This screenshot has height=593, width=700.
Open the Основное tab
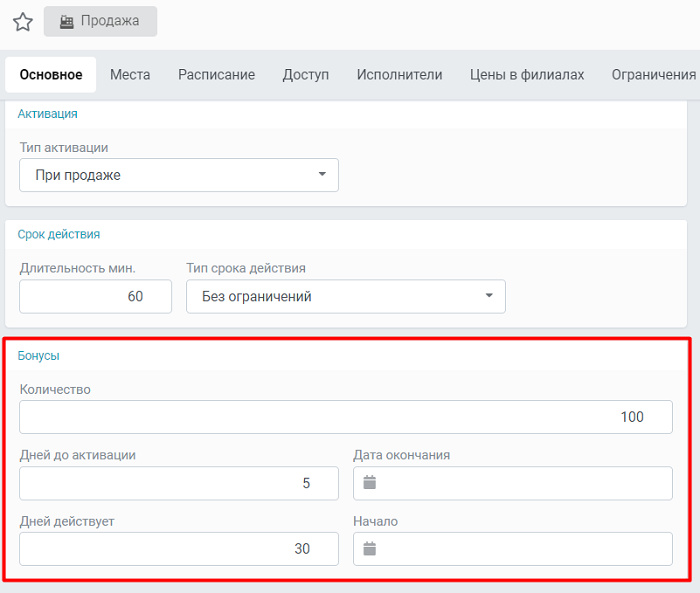coord(51,75)
